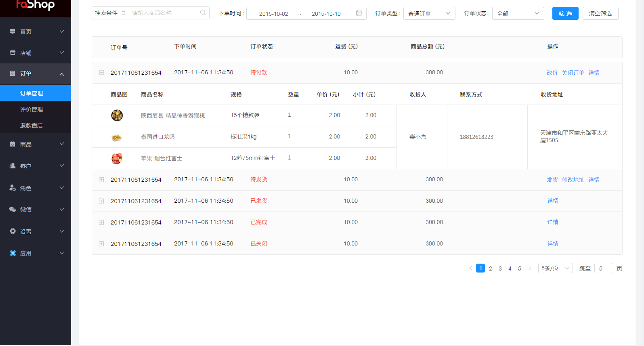Screen dimensions: 644x346
Task: Click 关闭订单 link
Action: (x=573, y=73)
